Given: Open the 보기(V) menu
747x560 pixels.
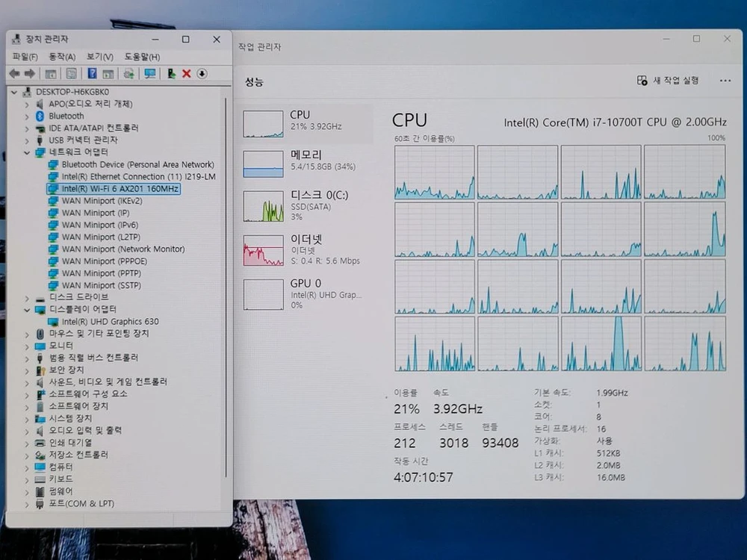Looking at the screenshot, I should (x=99, y=57).
